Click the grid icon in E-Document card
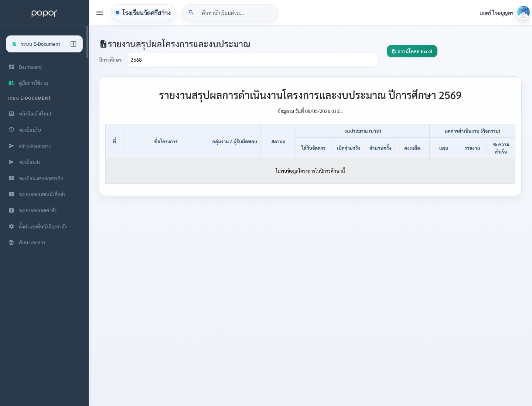 (x=74, y=44)
